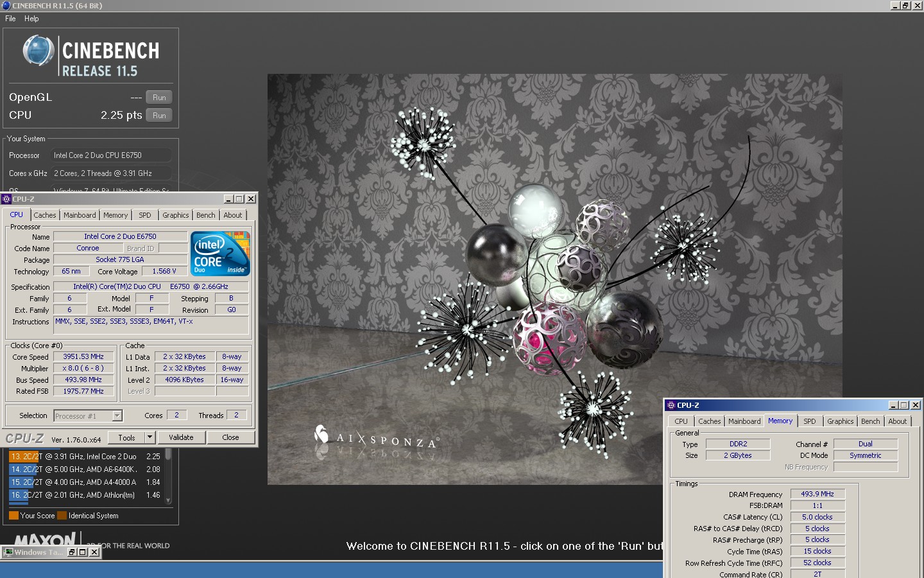Screen dimensions: 924x578
Task: Close the right CPU-Z window
Action: coord(916,405)
